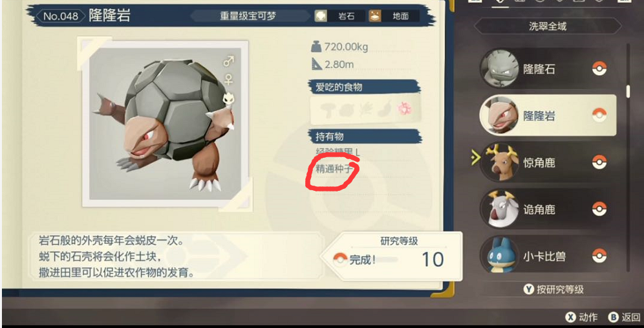Click the B 返回 back button
This screenshot has height=328, width=644.
coord(625,317)
